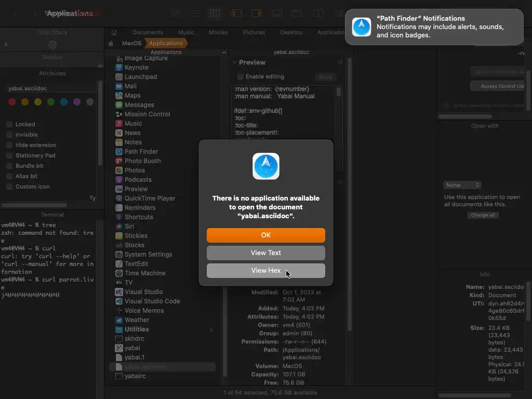Image resolution: width=532 pixels, height=399 pixels.
Task: Click OK in the dialog
Action: coord(266,235)
